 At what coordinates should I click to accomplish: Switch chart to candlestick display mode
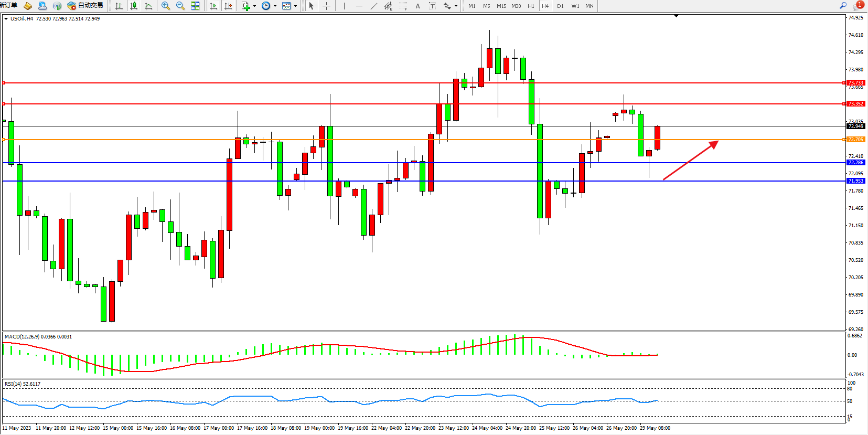tap(134, 6)
